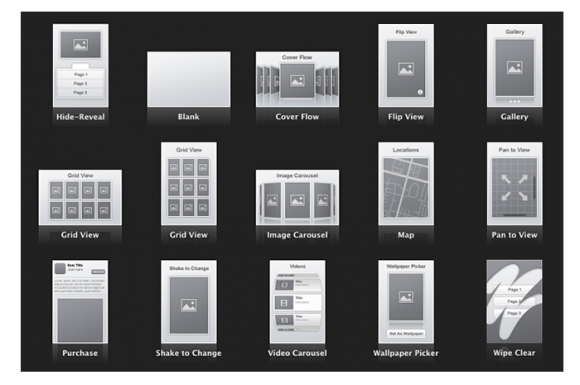Viewport: 580px width, 385px height.
Task: Choose the Blank template thumbnail
Action: click(189, 80)
